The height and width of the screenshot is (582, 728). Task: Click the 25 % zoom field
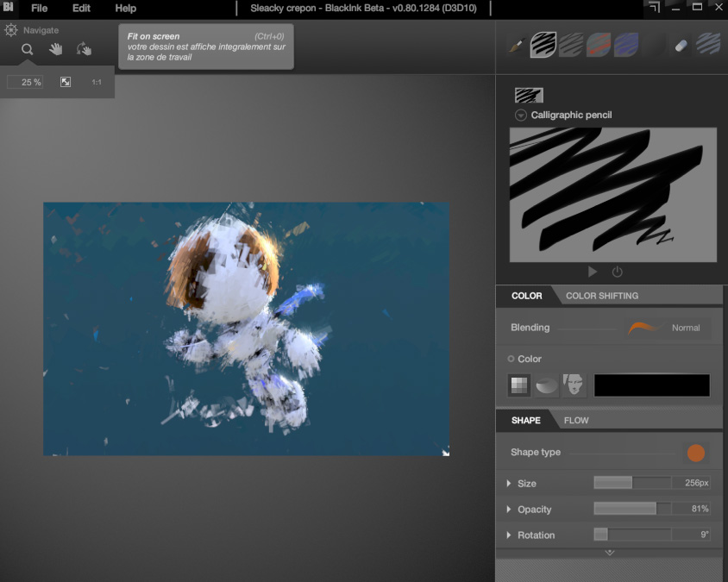[26, 82]
